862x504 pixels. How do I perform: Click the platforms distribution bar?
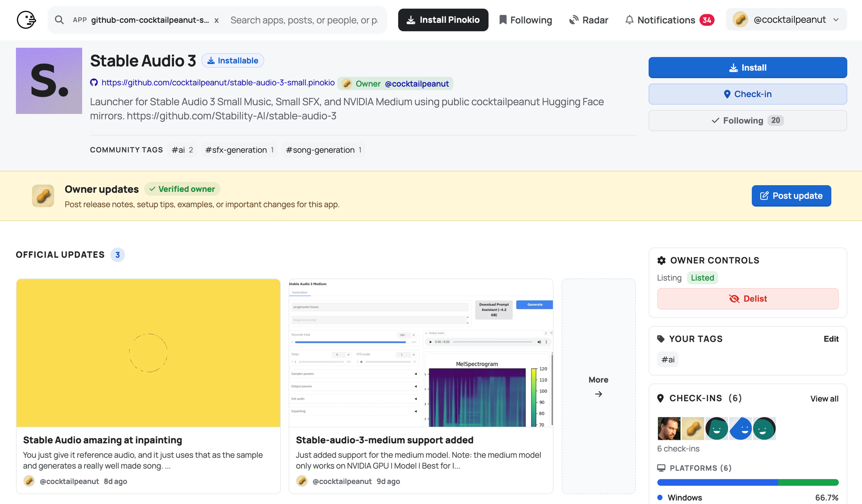pyautogui.click(x=748, y=482)
